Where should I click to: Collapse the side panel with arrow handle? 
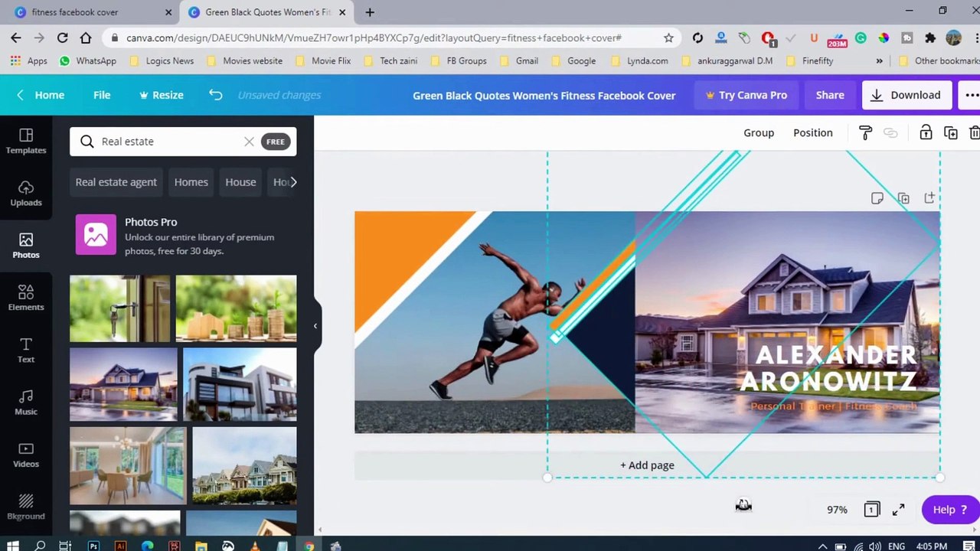315,326
